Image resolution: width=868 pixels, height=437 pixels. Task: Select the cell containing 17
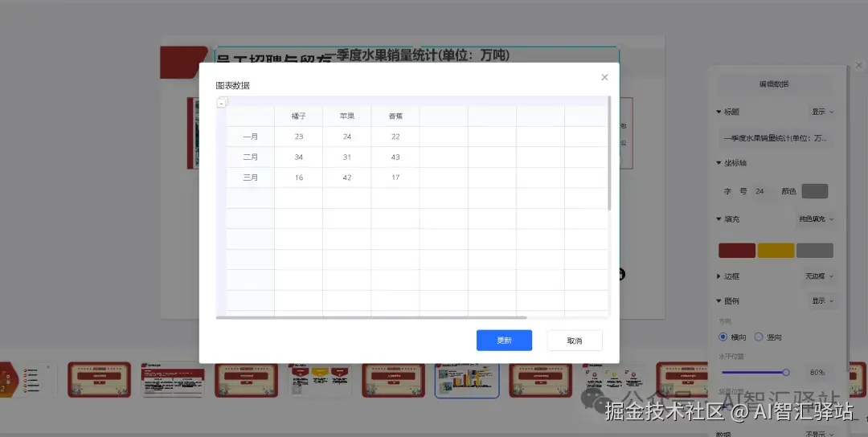pos(395,178)
